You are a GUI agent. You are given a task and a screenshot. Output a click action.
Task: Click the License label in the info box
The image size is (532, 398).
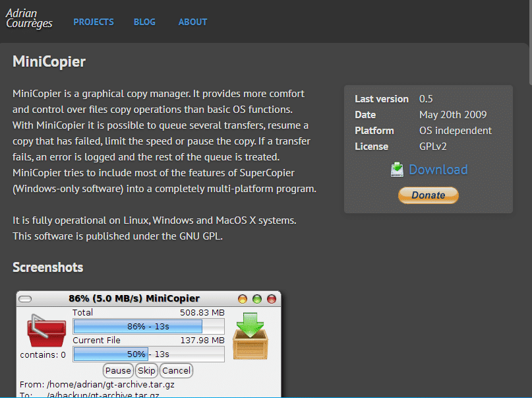tap(372, 147)
